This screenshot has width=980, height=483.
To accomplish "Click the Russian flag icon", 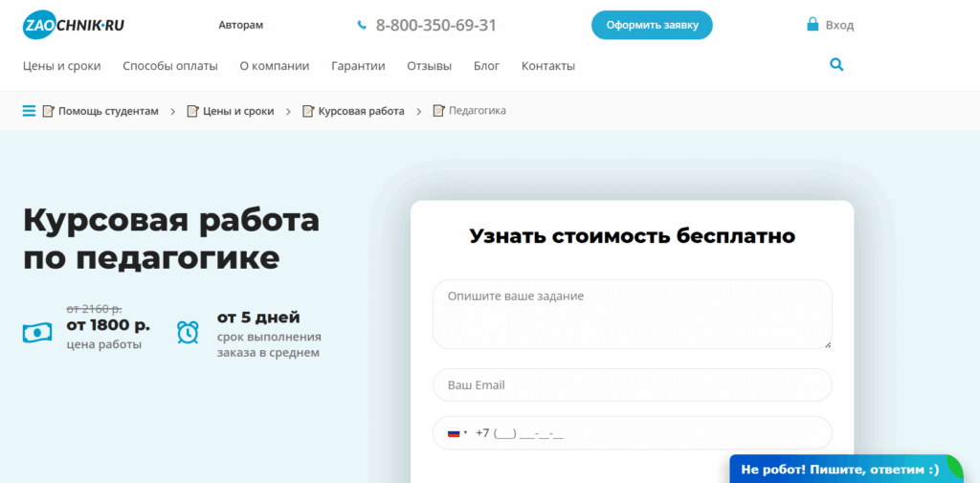I will click(x=454, y=433).
